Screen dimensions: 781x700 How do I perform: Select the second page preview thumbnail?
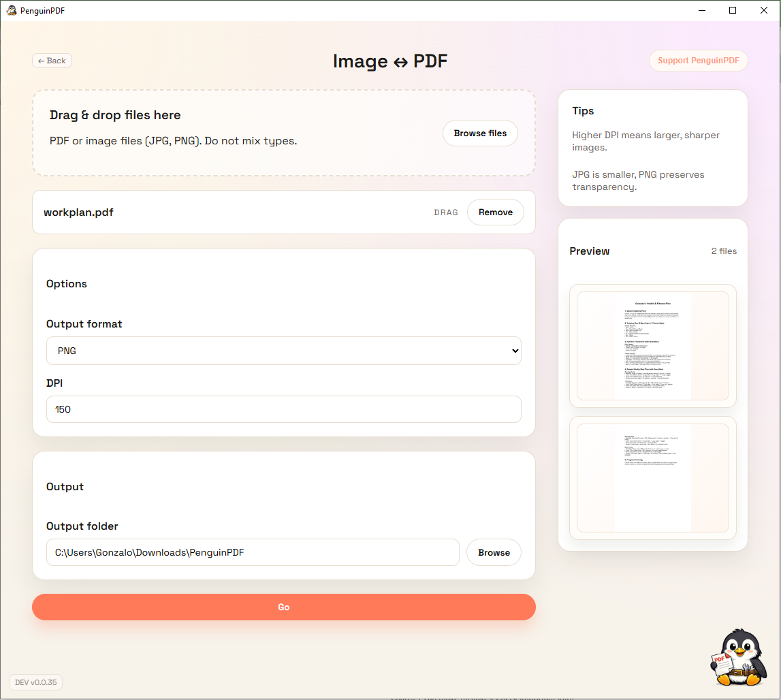pyautogui.click(x=652, y=478)
